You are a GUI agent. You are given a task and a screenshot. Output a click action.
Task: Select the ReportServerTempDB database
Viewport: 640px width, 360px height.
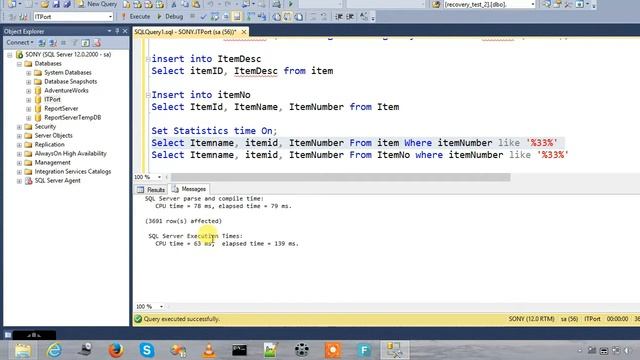[x=72, y=118]
